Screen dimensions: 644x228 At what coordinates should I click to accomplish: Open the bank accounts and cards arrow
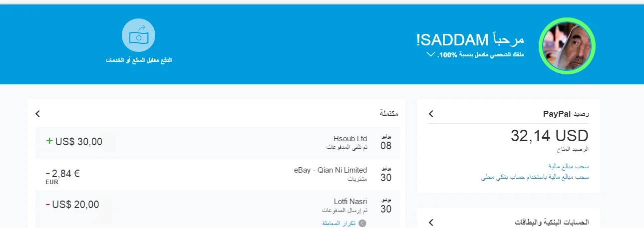(431, 223)
